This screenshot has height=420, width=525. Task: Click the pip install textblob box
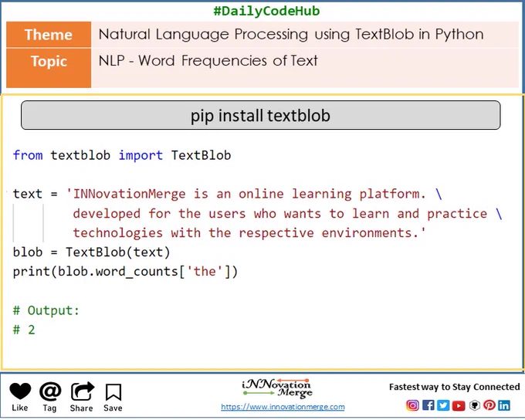(x=260, y=115)
